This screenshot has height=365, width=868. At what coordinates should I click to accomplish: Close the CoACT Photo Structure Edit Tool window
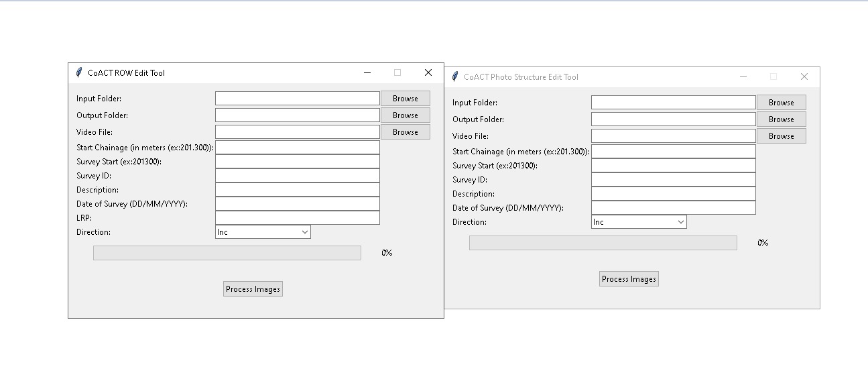pos(804,76)
